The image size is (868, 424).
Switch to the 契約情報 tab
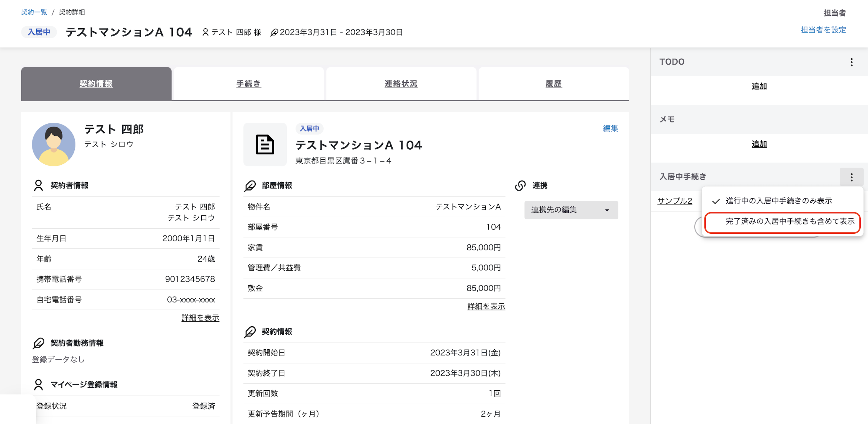pos(96,84)
